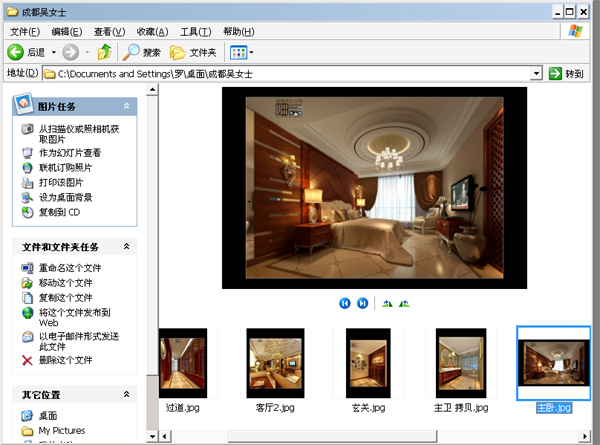
Task: Open the 帮助(H) menu
Action: click(x=239, y=32)
